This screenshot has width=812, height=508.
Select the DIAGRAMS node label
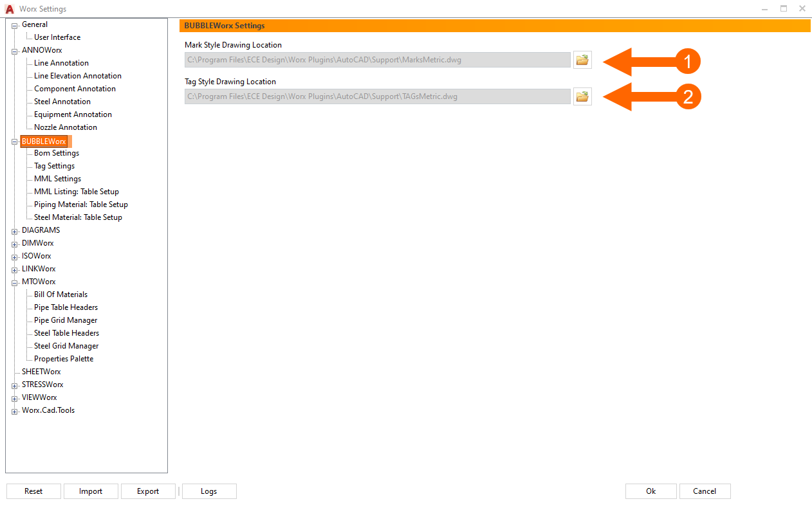coord(41,230)
